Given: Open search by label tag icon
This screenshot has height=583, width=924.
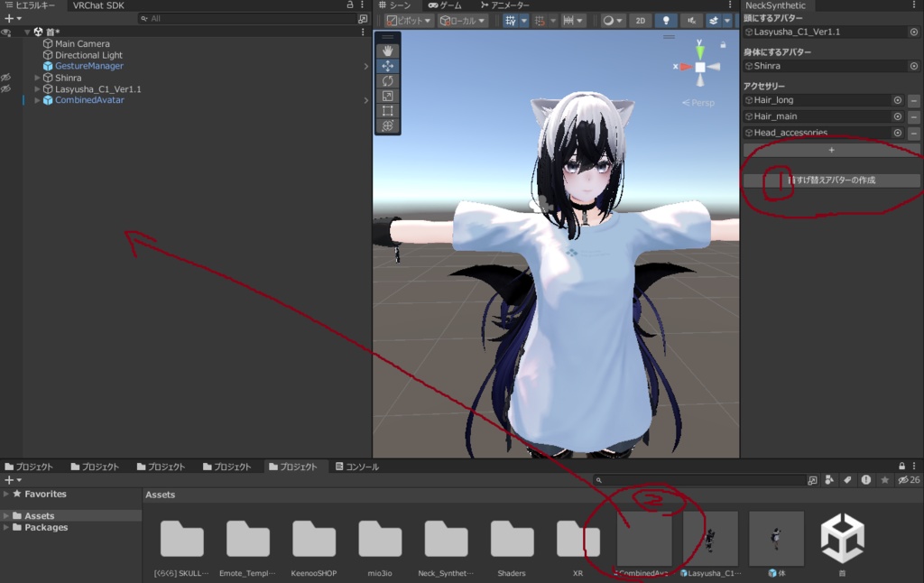Looking at the screenshot, I should click(x=847, y=480).
